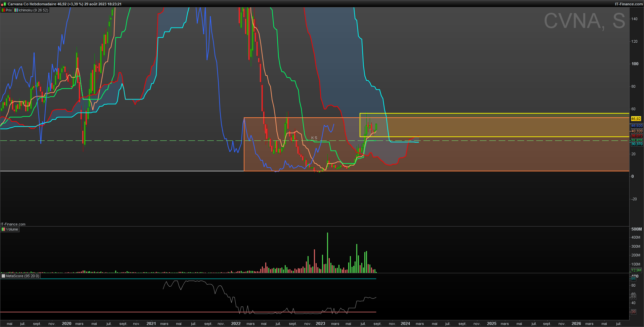Viewport: 644px width, 327px height.
Task: Click the chart title 'Carvana Co Hebdomadaire'
Action: [32, 4]
